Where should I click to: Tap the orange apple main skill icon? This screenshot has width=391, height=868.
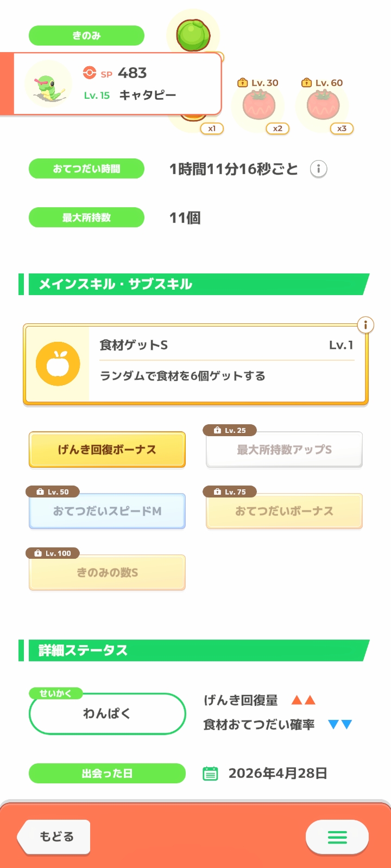(x=58, y=364)
